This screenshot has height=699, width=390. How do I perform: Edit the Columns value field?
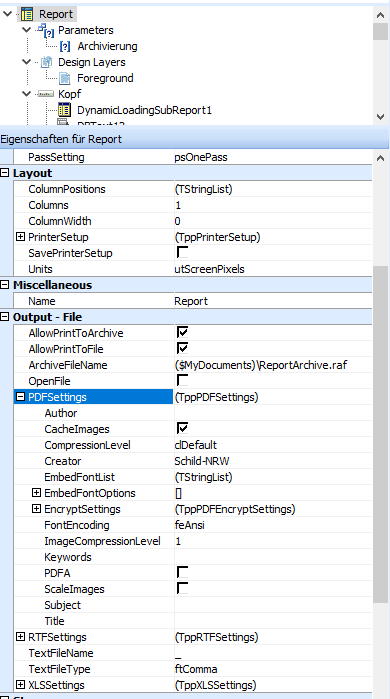(x=273, y=205)
